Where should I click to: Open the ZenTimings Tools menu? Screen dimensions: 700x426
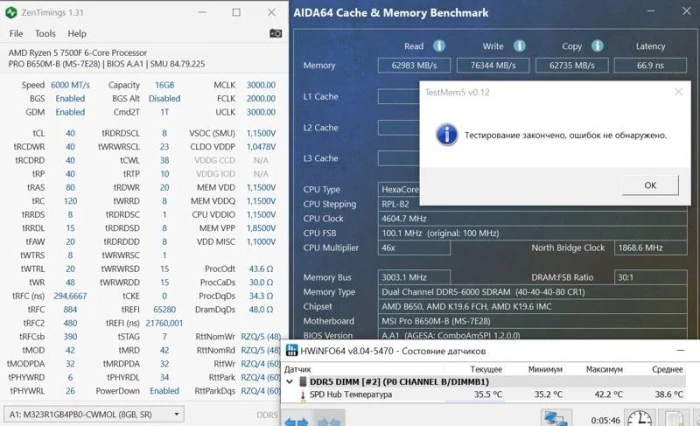[x=45, y=33]
